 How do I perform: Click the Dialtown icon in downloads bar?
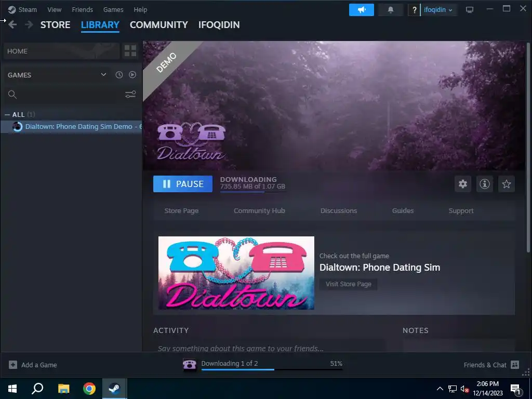[x=189, y=365]
